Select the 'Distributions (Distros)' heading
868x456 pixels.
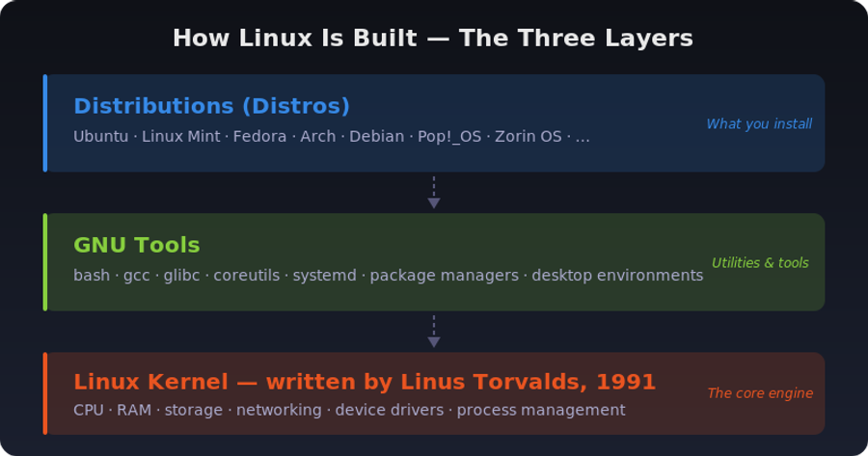click(x=211, y=106)
